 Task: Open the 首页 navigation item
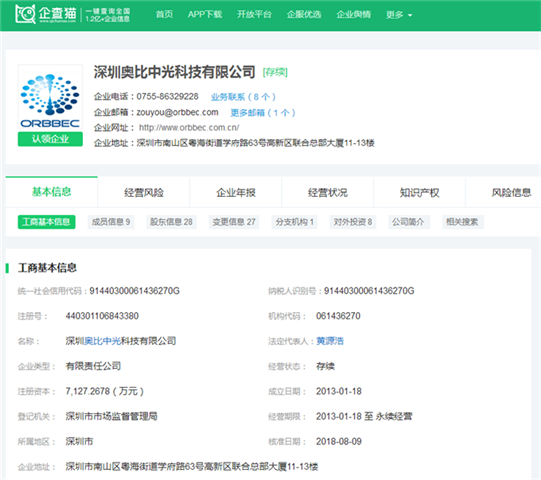(164, 14)
